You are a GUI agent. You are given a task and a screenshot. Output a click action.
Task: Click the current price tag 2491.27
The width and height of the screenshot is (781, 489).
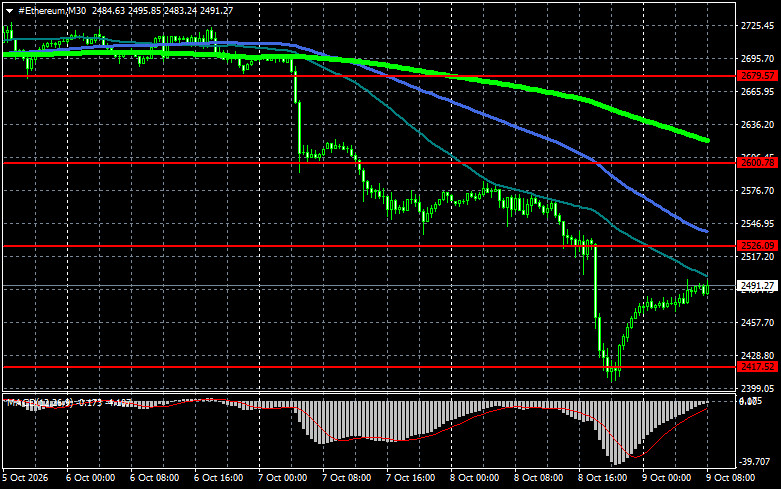pos(758,286)
